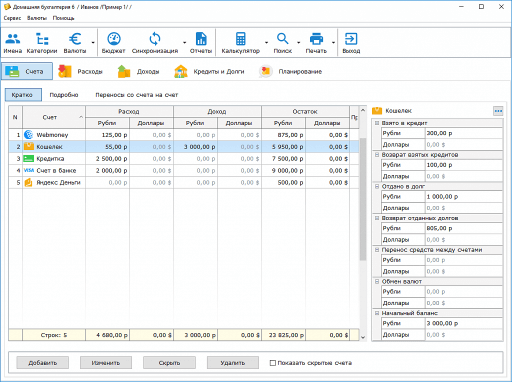Click the Webmoney account globe icon
This screenshot has height=382, width=512.
click(x=29, y=135)
